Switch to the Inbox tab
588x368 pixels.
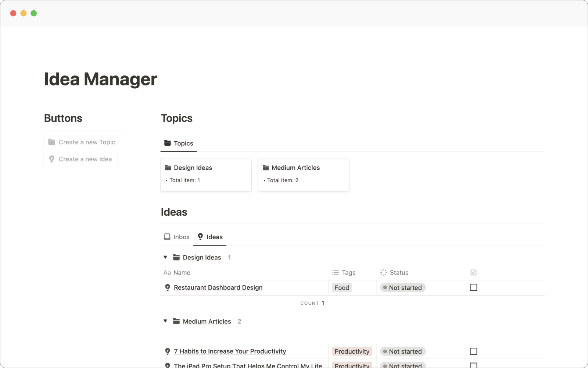(177, 237)
